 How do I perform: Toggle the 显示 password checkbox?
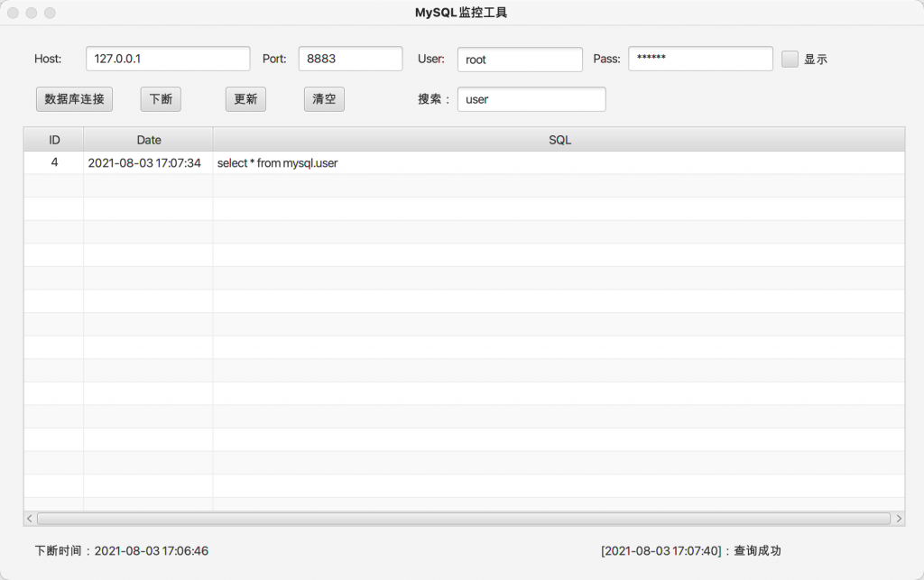coord(790,59)
